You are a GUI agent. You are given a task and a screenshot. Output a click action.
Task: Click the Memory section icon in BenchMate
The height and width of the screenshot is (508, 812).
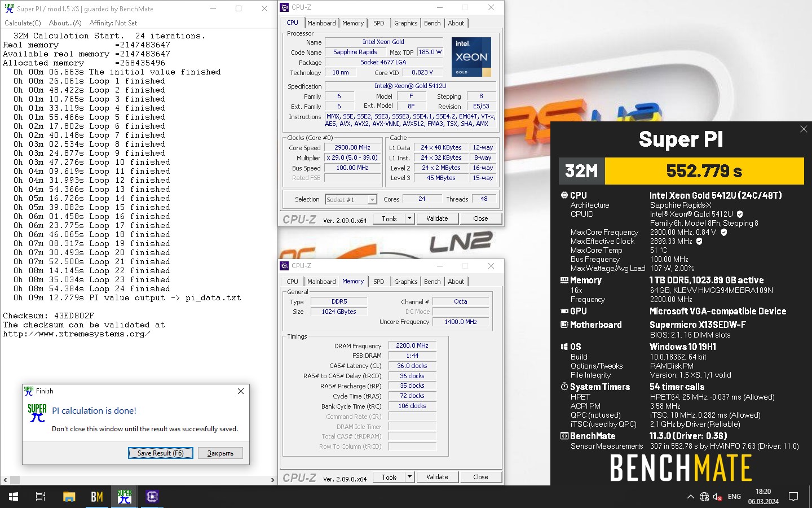(x=564, y=280)
